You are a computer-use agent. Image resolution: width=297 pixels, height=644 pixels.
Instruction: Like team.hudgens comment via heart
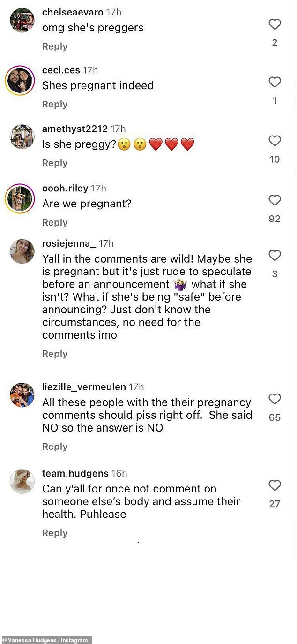click(275, 485)
